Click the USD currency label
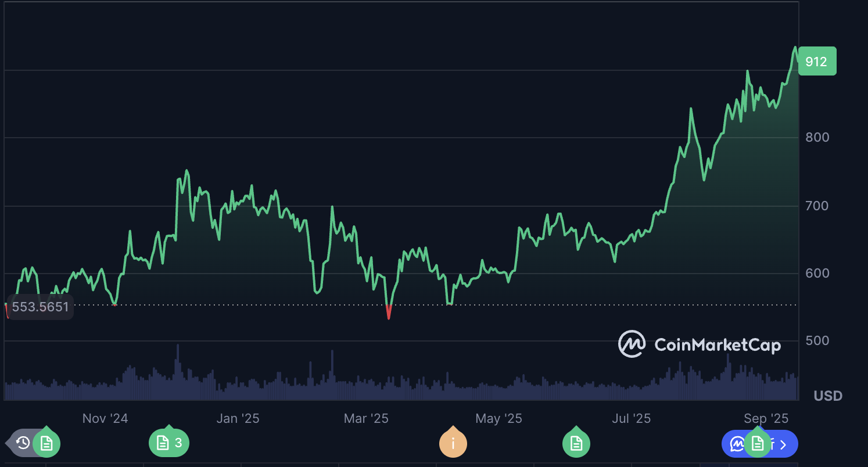The image size is (868, 467). point(828,396)
